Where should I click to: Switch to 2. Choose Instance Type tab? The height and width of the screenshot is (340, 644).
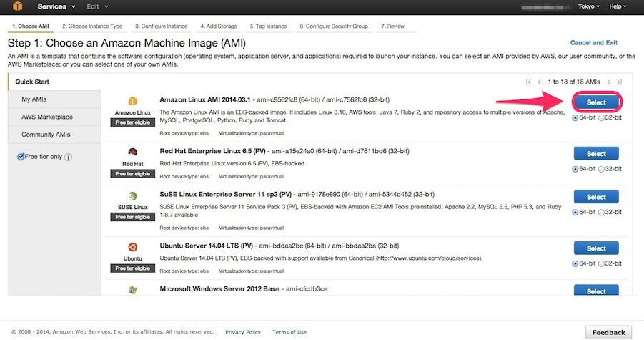tap(92, 26)
